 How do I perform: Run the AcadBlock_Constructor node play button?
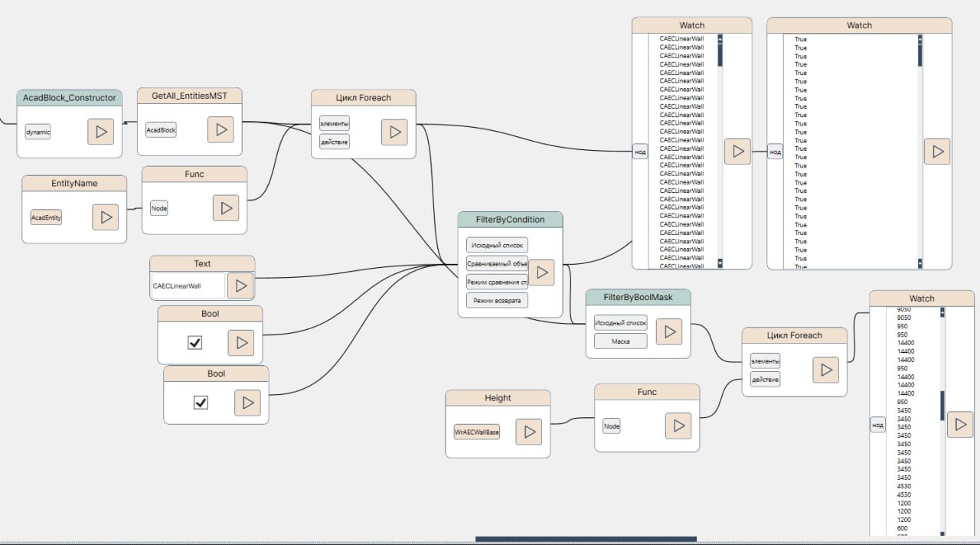[100, 132]
